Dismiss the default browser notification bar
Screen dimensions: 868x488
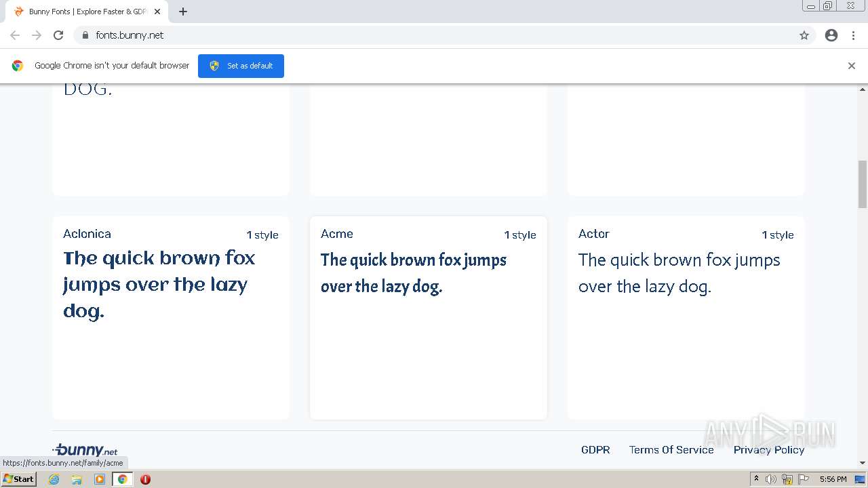(x=852, y=66)
